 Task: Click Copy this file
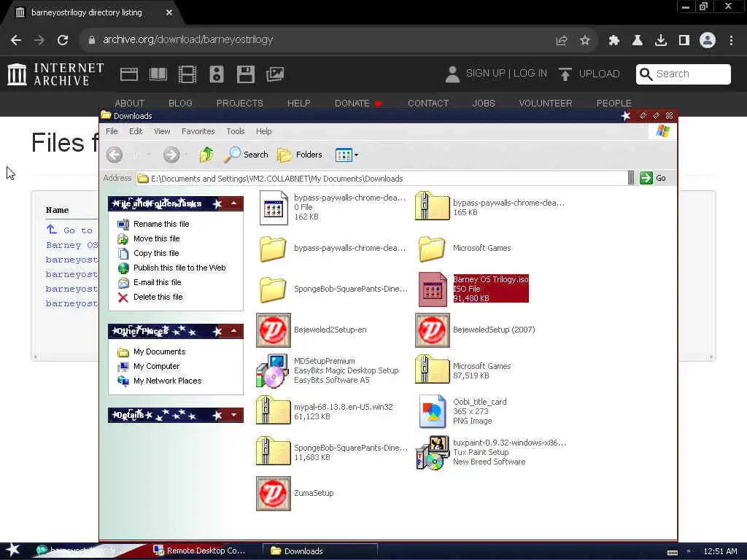tap(156, 253)
